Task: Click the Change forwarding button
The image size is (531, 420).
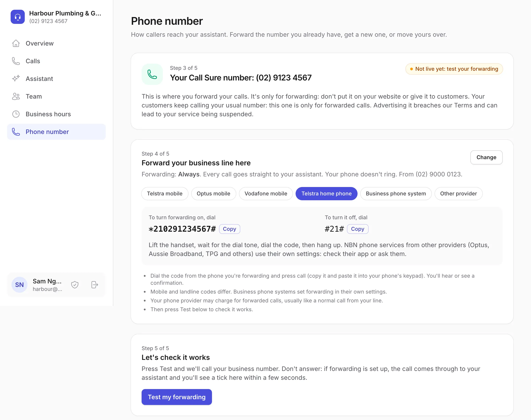Action: coord(486,157)
